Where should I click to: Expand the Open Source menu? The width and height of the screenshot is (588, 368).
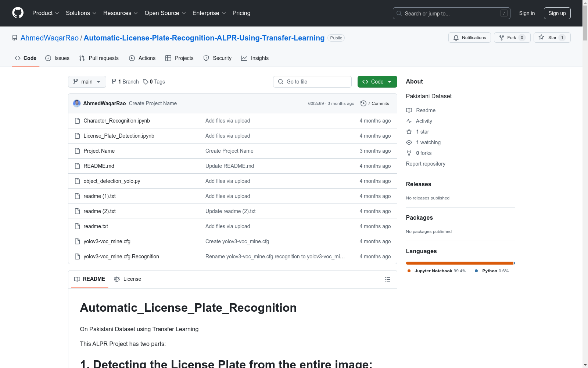pyautogui.click(x=165, y=13)
